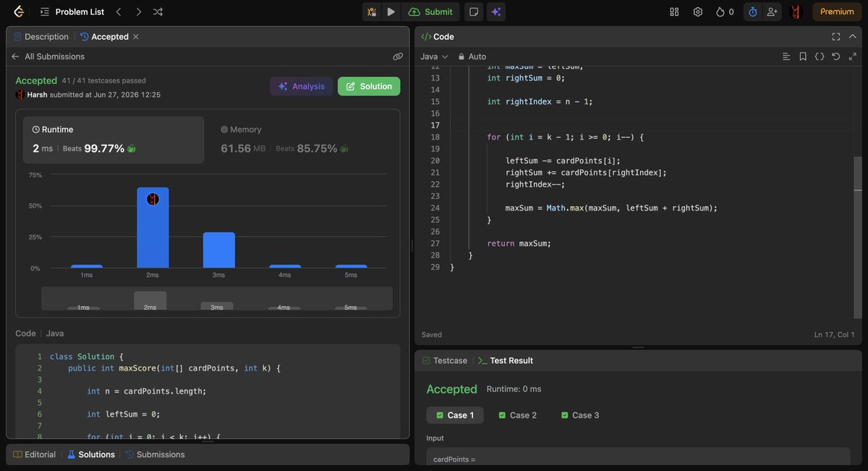Go back to All Submissions
This screenshot has width=868, height=471.
(48, 56)
